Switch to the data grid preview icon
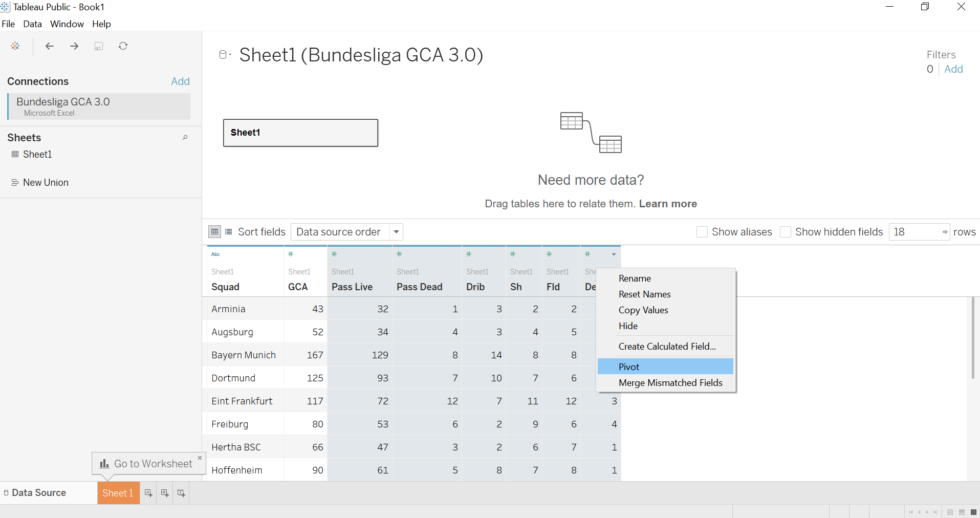 tap(215, 232)
